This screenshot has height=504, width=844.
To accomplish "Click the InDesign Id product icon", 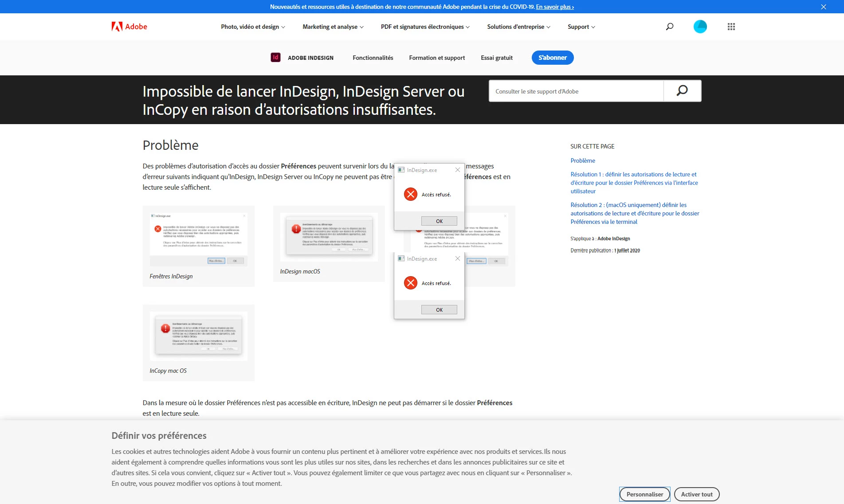I will [275, 57].
